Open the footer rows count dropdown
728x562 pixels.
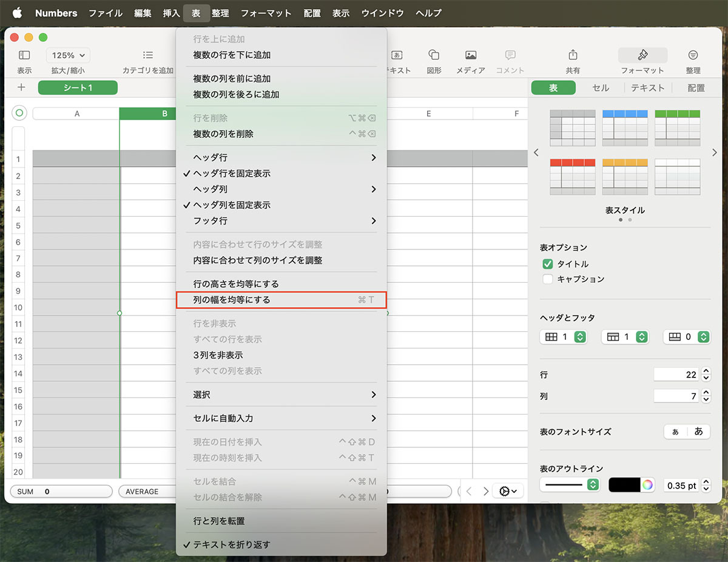click(x=687, y=337)
